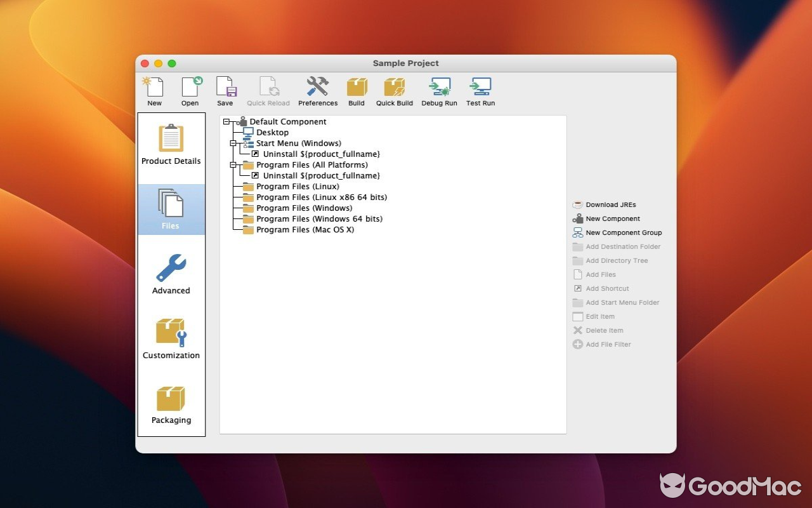Select the Program Files (Mac OS X) folder
Viewport: 812px width, 508px height.
(x=304, y=229)
